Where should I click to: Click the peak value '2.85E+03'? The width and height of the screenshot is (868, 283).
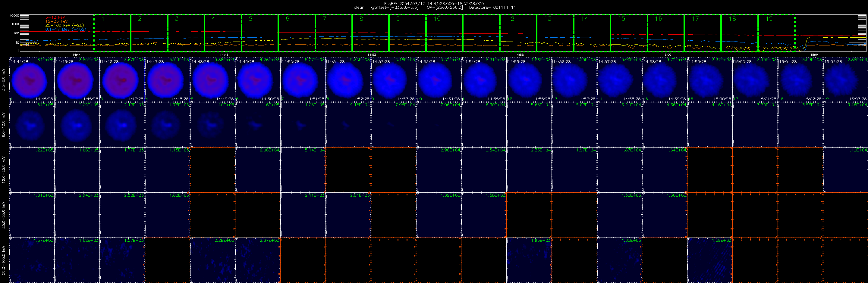coord(857,60)
